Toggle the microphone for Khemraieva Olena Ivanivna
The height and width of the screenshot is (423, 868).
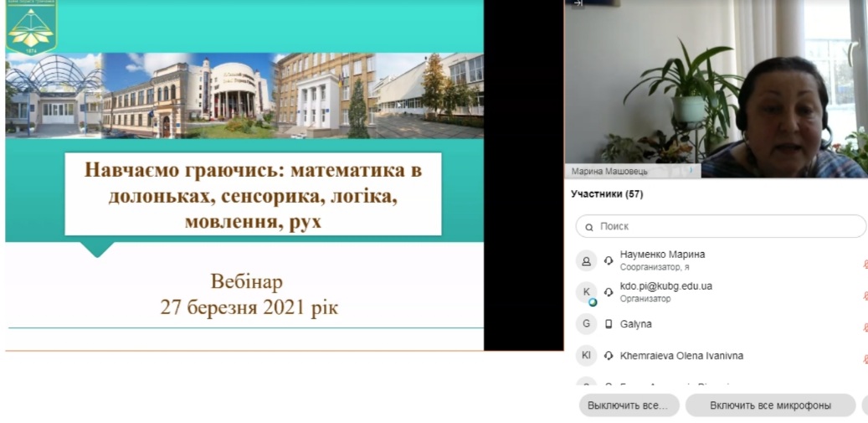pyautogui.click(x=865, y=359)
